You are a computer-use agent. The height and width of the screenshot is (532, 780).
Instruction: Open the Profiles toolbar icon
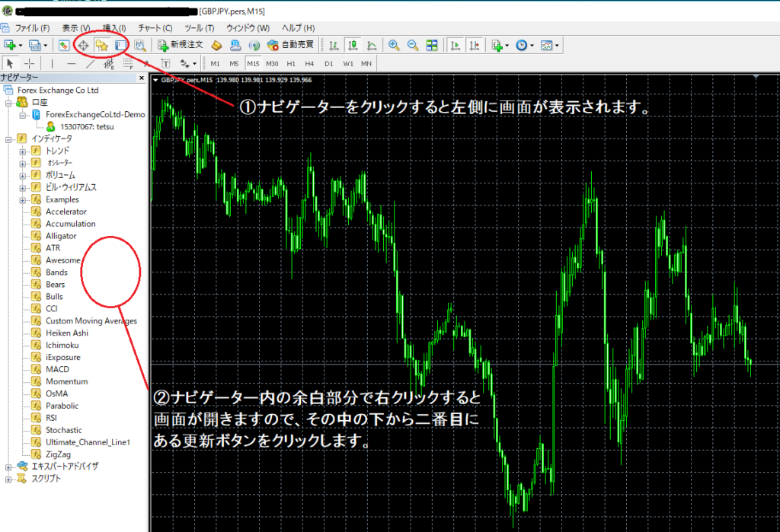point(35,45)
